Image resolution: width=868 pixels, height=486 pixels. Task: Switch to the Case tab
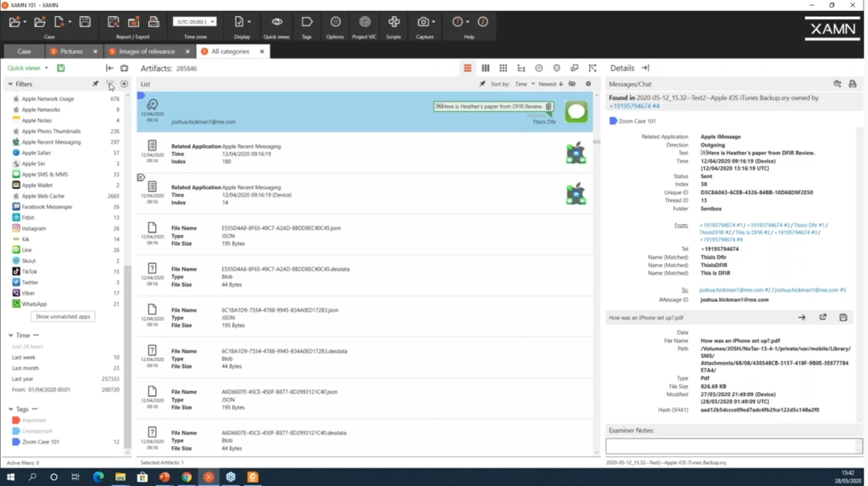click(24, 52)
